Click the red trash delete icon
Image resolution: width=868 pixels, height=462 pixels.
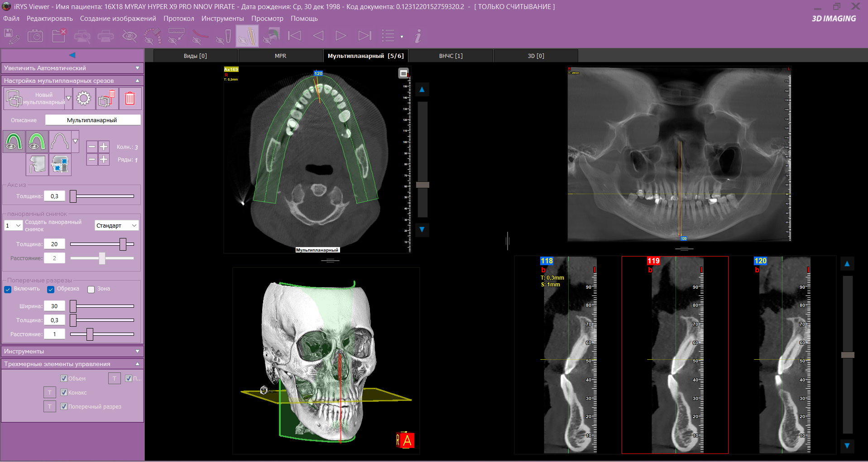pos(130,99)
